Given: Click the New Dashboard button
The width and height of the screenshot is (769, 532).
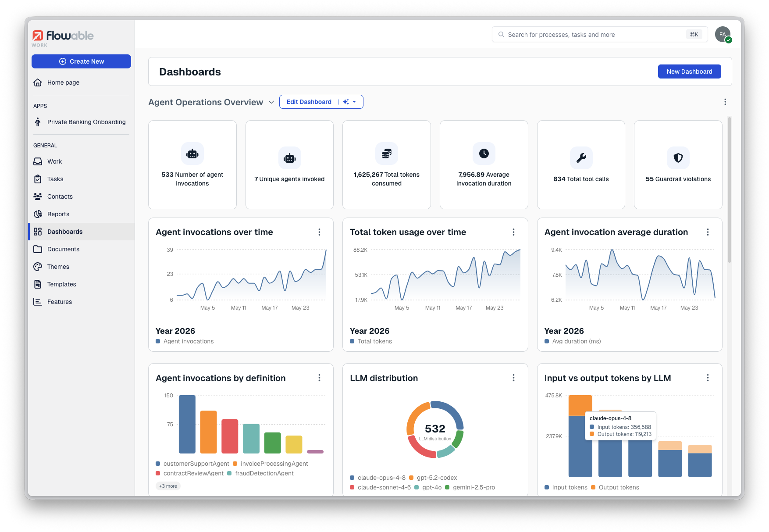Looking at the screenshot, I should 689,71.
